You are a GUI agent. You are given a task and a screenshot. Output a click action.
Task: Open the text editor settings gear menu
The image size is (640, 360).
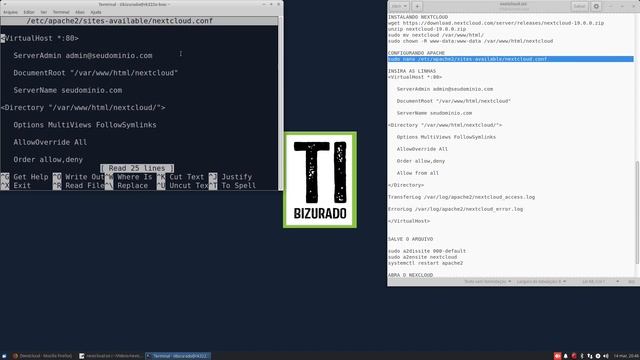596,6
